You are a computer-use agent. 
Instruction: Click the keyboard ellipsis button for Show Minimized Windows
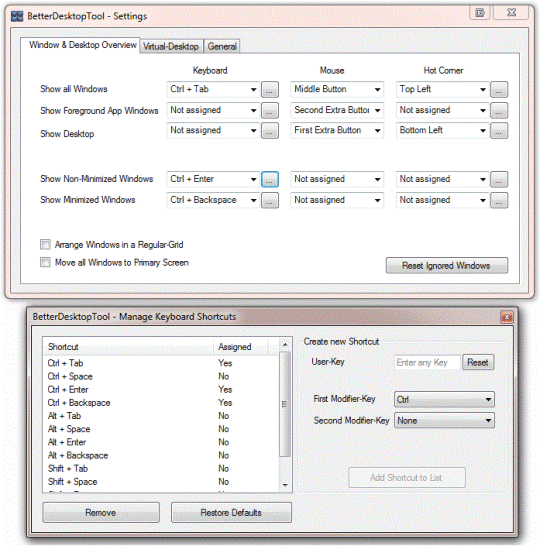click(270, 200)
